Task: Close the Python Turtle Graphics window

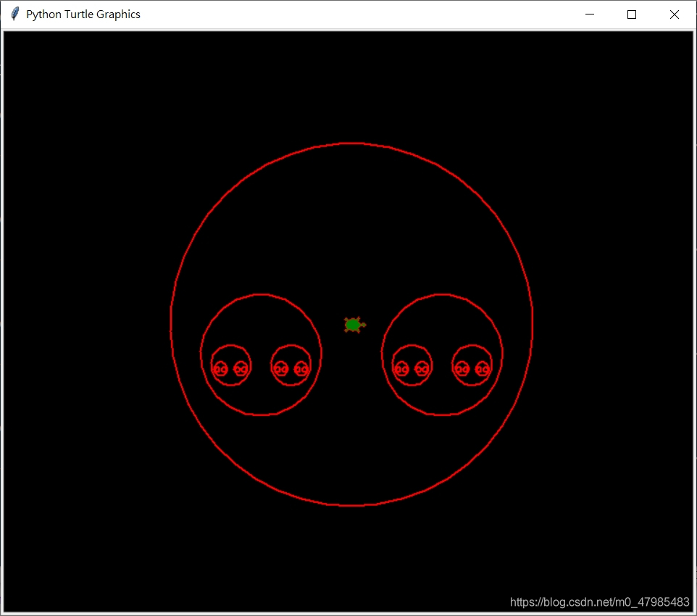Action: tap(674, 14)
